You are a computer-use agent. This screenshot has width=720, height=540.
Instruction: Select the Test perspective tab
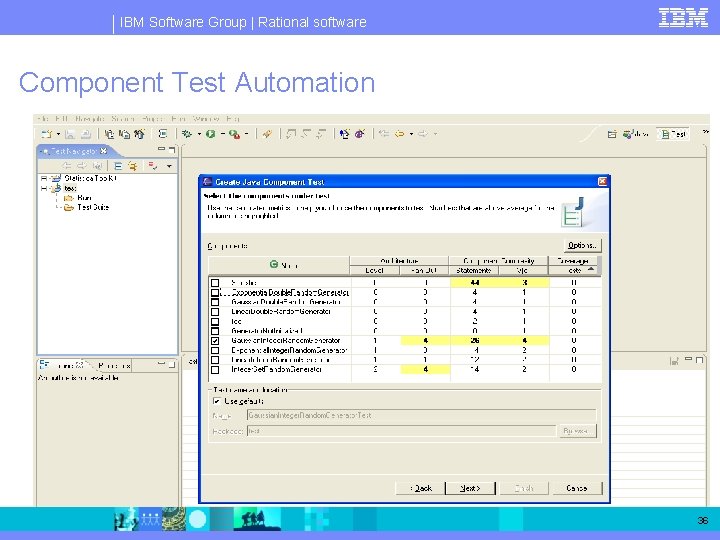point(674,134)
